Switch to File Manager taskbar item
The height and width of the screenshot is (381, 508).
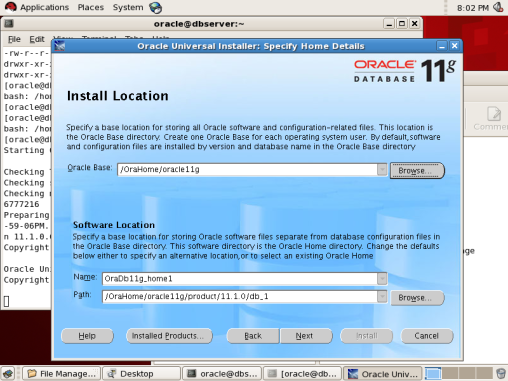tap(62, 374)
